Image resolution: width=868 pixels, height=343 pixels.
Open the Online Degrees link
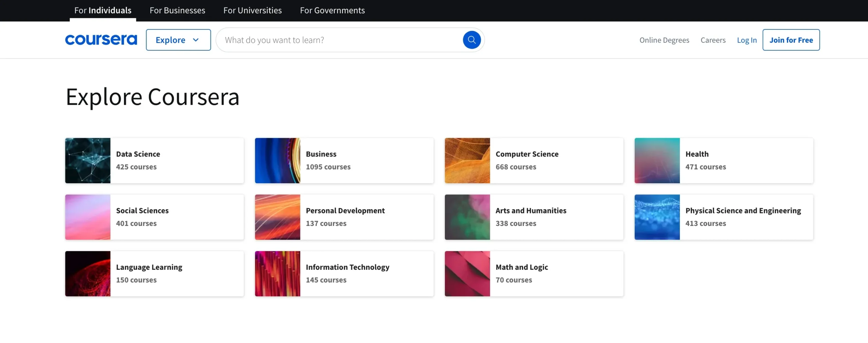coord(664,40)
